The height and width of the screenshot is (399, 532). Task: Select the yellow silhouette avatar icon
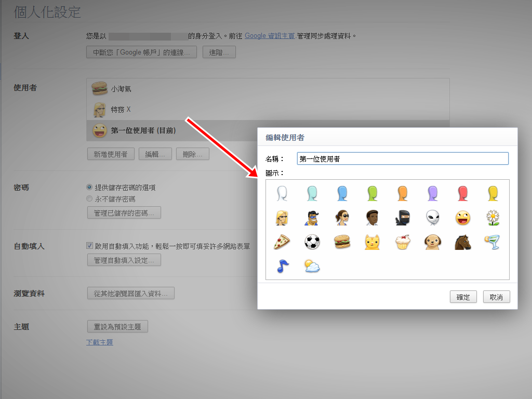pyautogui.click(x=493, y=193)
